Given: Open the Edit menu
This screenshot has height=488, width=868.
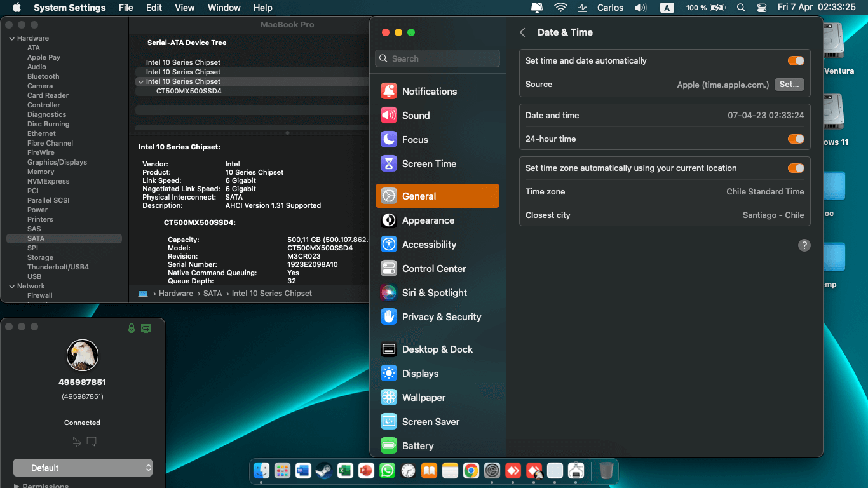Looking at the screenshot, I should [154, 8].
